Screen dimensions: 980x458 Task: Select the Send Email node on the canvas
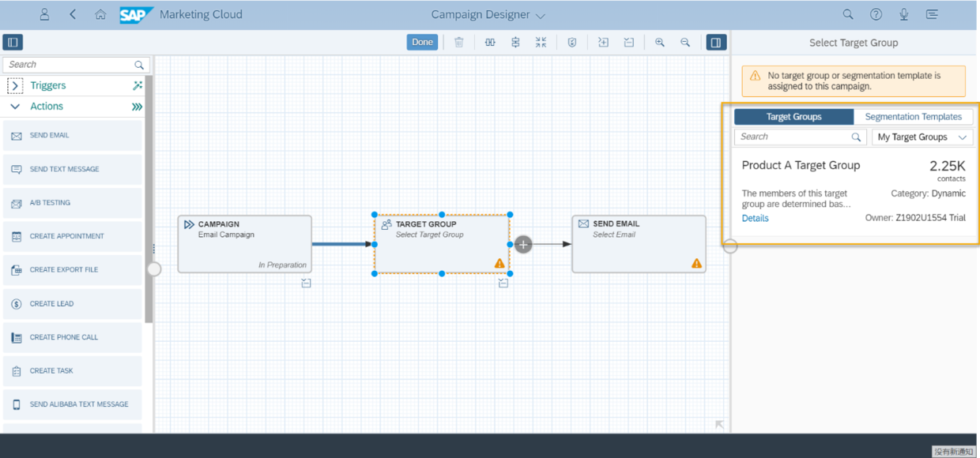(639, 244)
